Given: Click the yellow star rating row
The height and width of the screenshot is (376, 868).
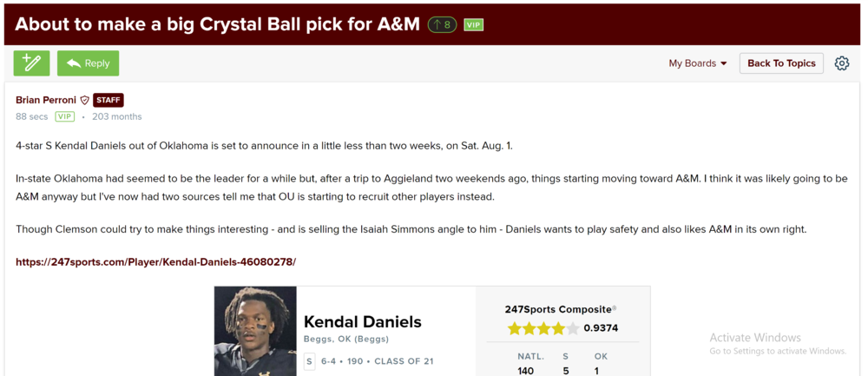Looking at the screenshot, I should pos(542,329).
